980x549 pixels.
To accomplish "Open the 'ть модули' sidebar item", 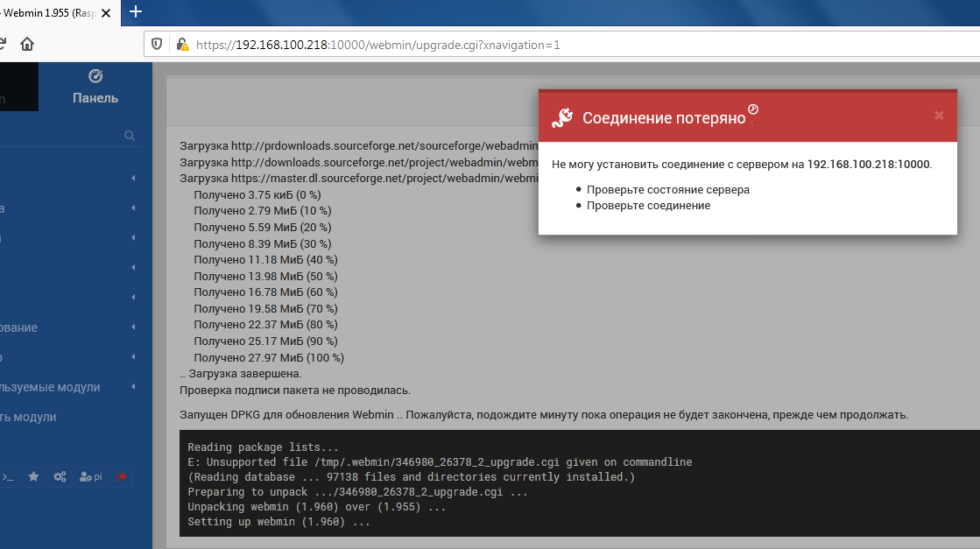I will coord(28,417).
